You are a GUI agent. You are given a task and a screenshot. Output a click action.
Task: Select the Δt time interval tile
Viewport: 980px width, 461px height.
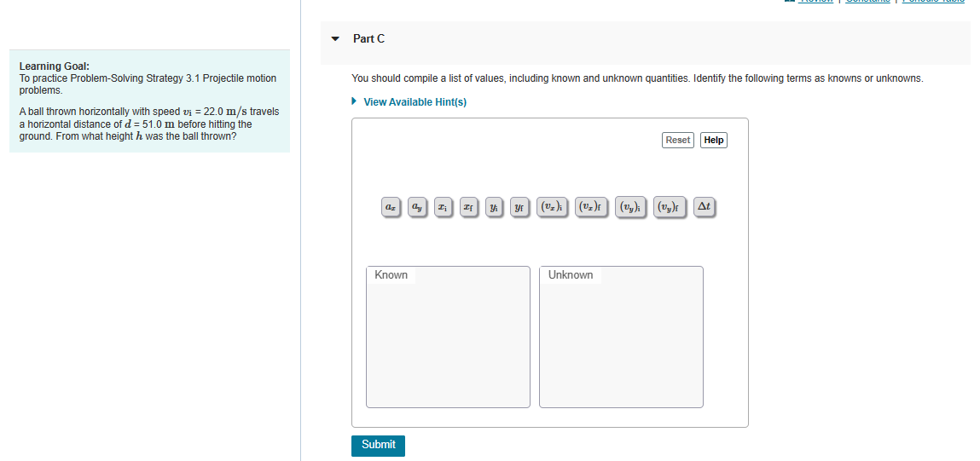pos(705,206)
